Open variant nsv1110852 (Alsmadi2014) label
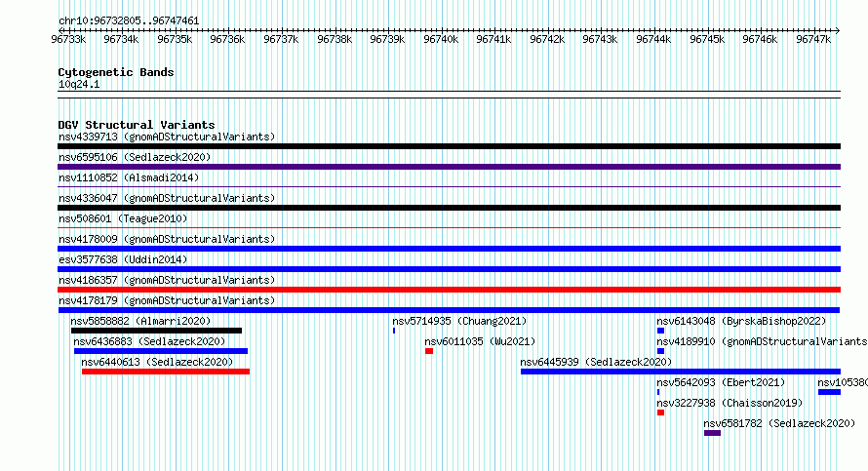Screen dimensions: 868x471 [x=129, y=177]
